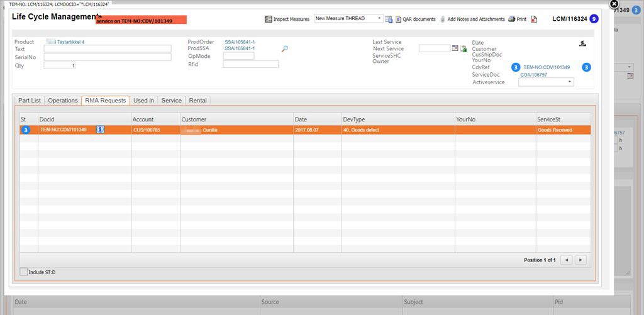Viewport: 644px width, 315px height.
Task: Follow the ProdOrder SSA/105841-1 link
Action: click(240, 42)
